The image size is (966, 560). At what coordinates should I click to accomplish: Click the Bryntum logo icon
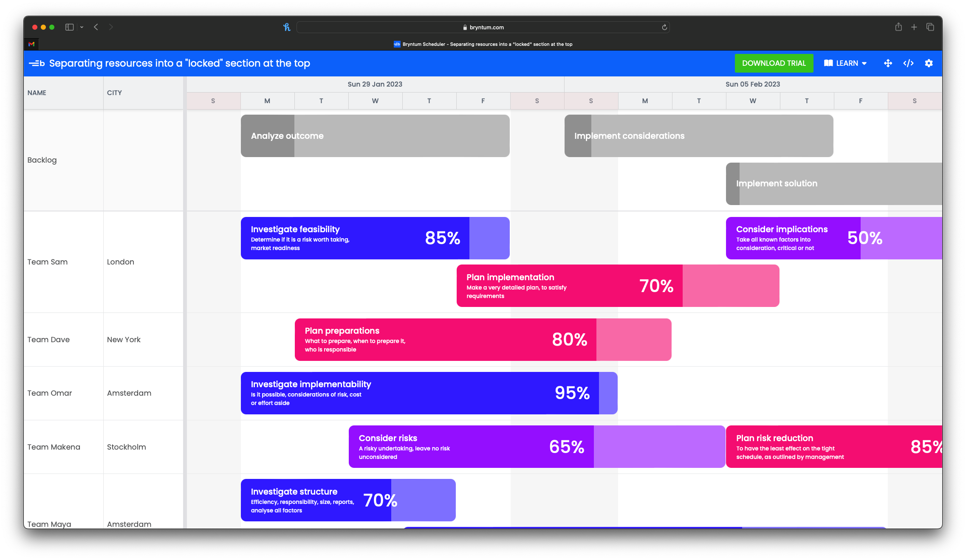tap(37, 63)
